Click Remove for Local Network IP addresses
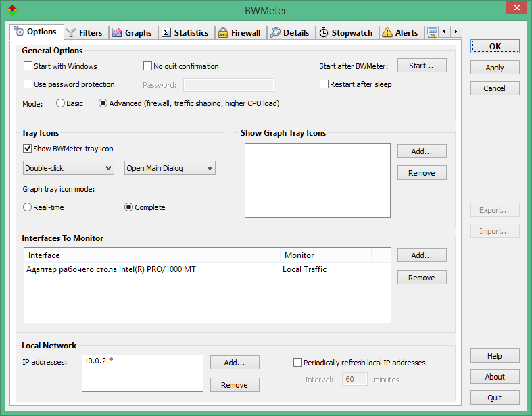 (x=235, y=385)
